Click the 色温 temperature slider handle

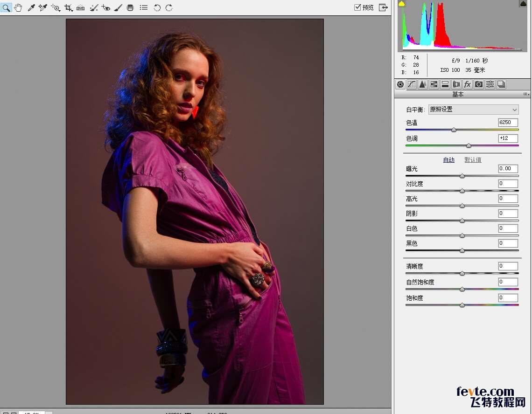[x=454, y=130]
